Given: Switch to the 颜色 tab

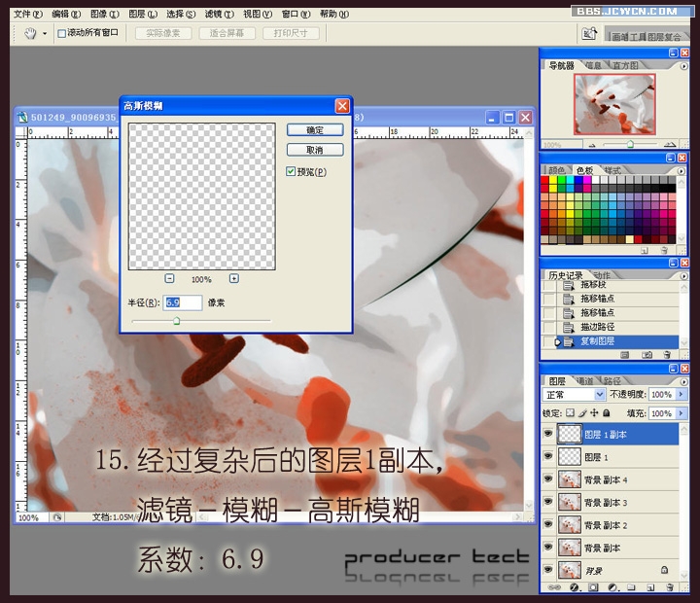Looking at the screenshot, I should [556, 170].
